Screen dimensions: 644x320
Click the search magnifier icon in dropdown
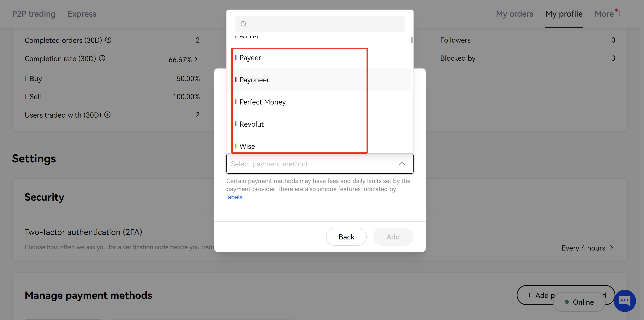pyautogui.click(x=243, y=24)
